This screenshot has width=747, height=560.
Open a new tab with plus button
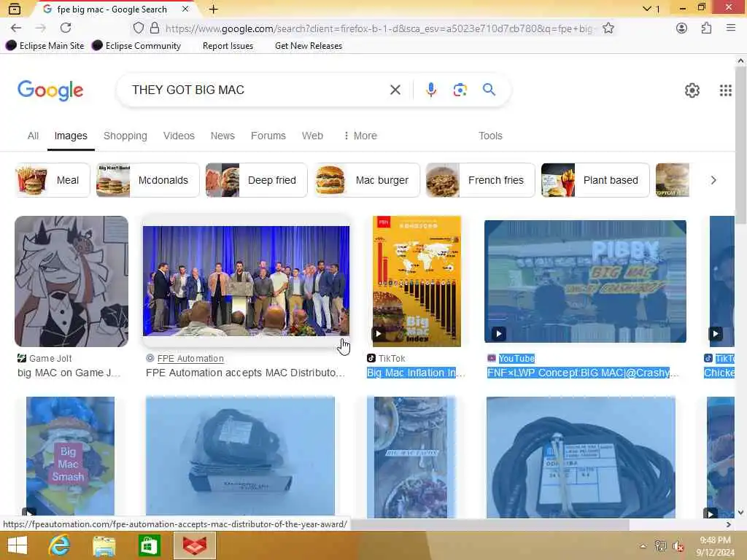point(214,9)
